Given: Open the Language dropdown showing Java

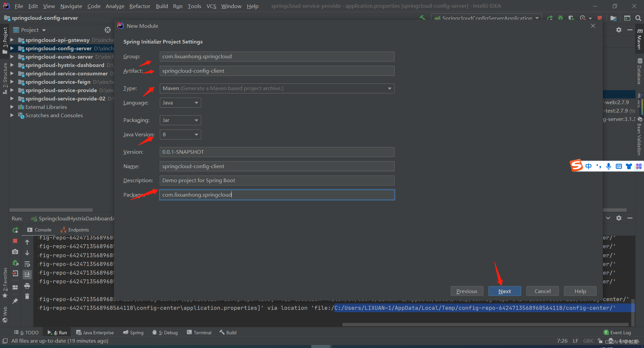Looking at the screenshot, I should coord(180,103).
